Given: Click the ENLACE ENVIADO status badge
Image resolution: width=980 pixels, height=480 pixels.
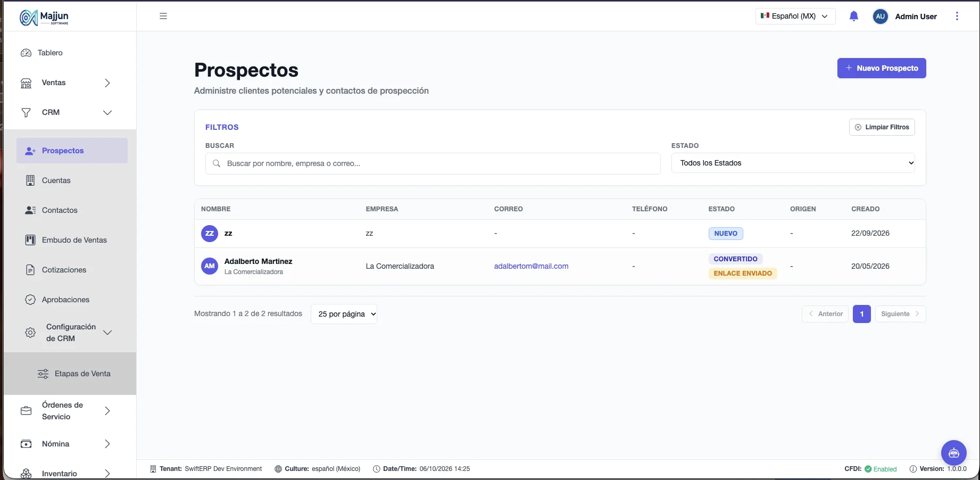Looking at the screenshot, I should click(743, 274).
